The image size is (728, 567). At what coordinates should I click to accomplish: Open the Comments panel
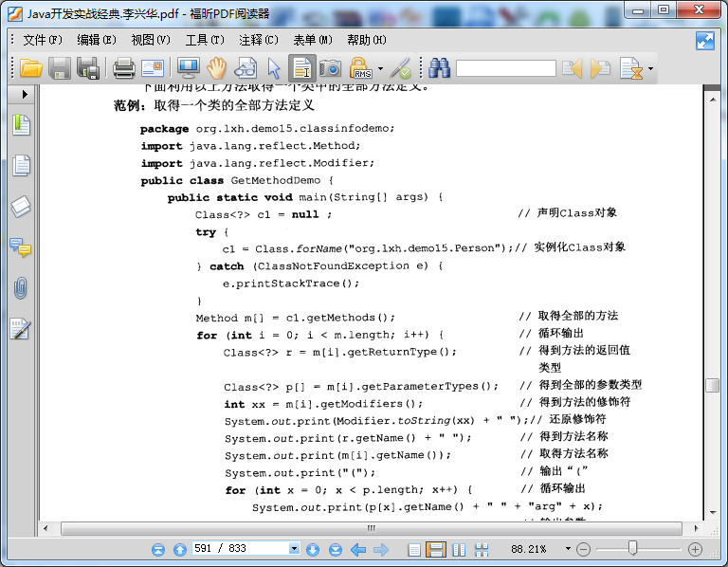point(21,248)
